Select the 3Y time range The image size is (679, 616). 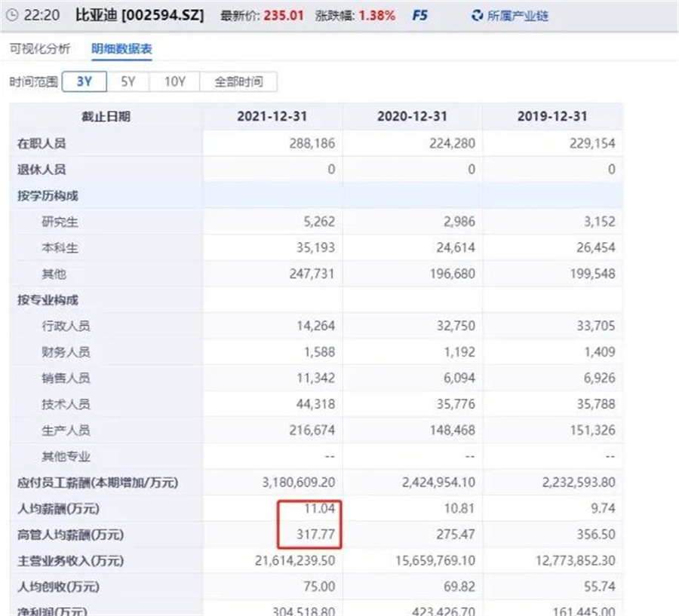point(84,81)
